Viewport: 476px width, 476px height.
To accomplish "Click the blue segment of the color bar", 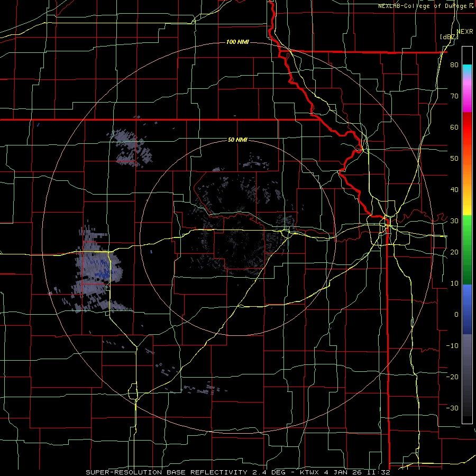I will [x=467, y=309].
